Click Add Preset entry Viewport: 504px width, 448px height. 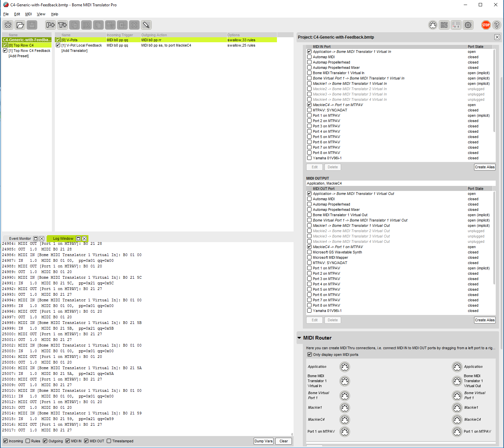[19, 56]
